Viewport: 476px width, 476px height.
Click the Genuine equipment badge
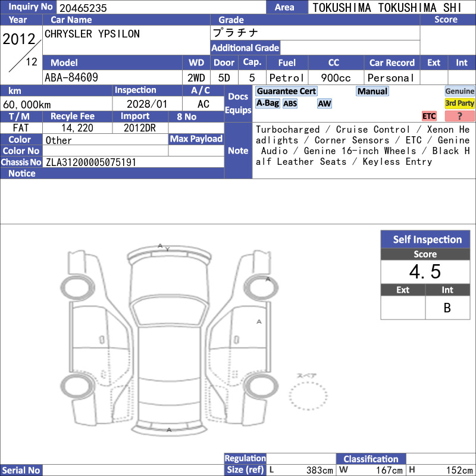(x=459, y=91)
